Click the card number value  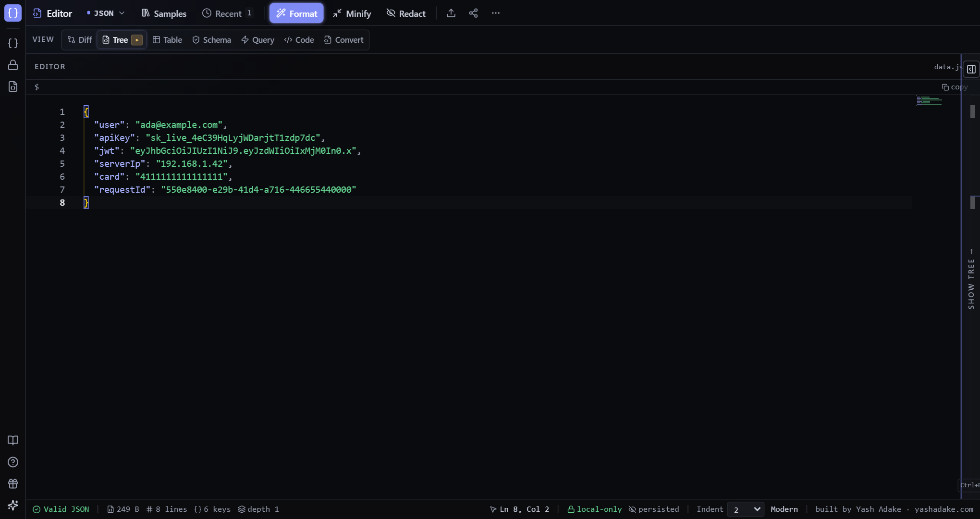[x=182, y=177]
